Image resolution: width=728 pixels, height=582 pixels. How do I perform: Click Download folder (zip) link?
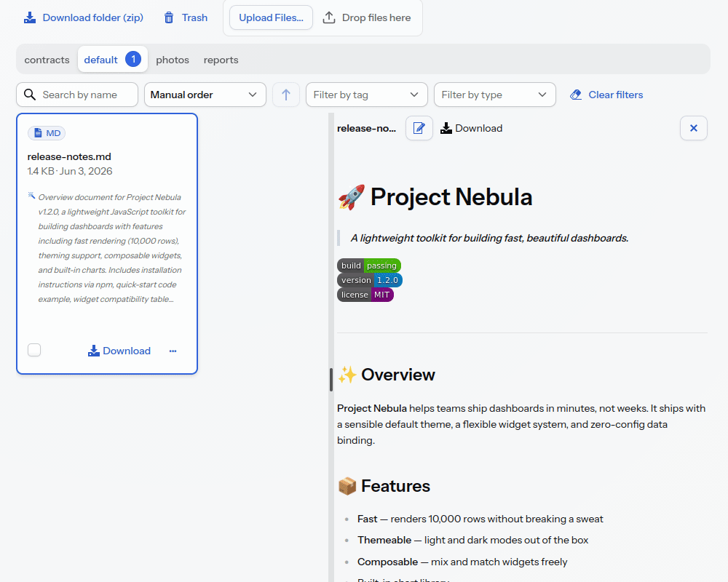[x=84, y=17]
